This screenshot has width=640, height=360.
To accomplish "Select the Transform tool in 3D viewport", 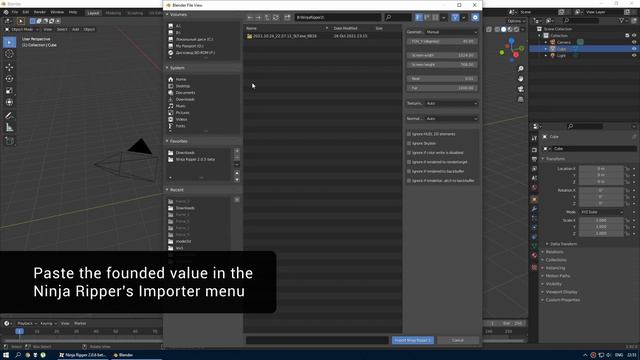I will 9,102.
